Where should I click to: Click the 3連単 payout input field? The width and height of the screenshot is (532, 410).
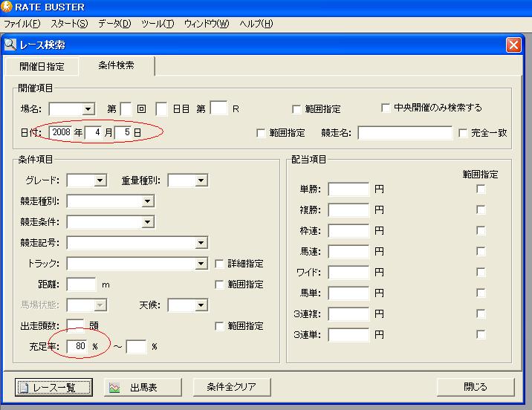(348, 335)
